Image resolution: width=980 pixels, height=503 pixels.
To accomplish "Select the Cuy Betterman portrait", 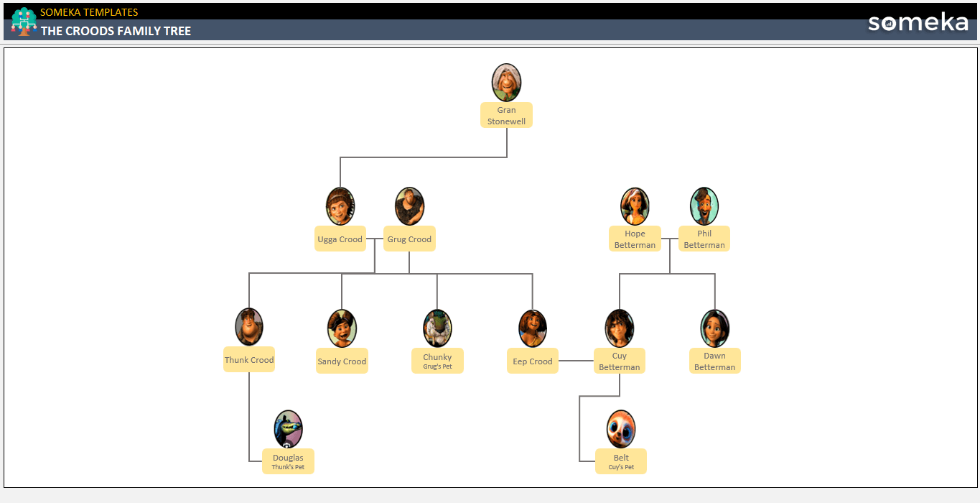I will pos(619,327).
